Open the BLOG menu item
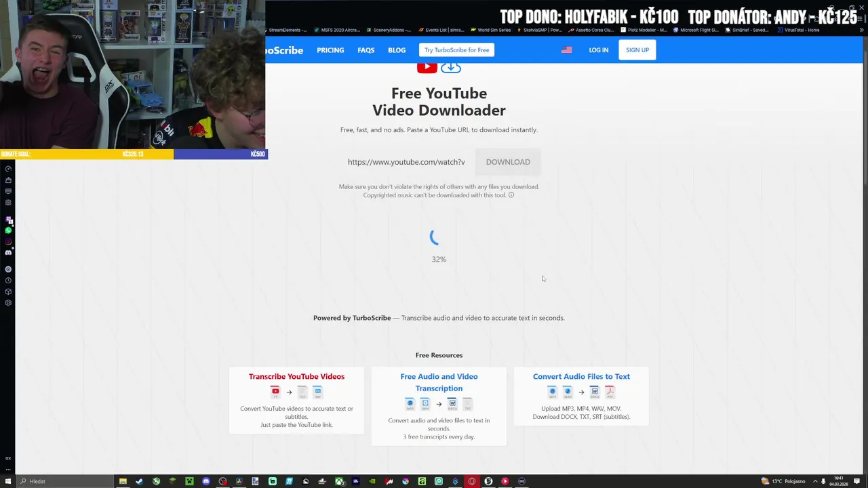This screenshot has width=868, height=488. 397,50
